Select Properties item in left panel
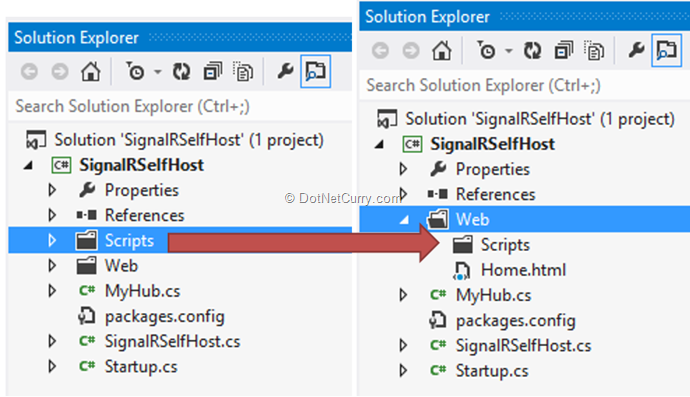This screenshot has height=397, width=690. [142, 190]
